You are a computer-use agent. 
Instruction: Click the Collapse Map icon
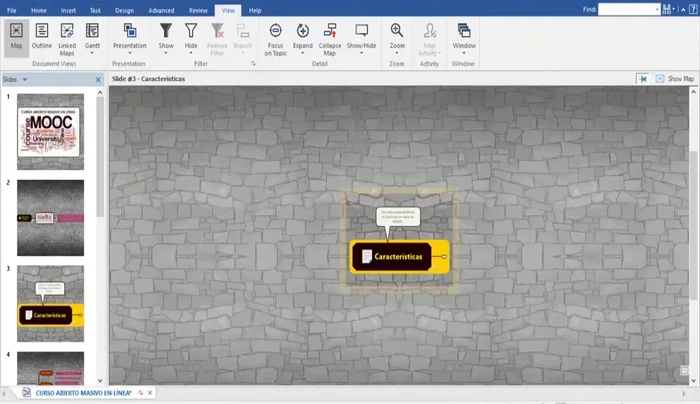click(x=329, y=31)
